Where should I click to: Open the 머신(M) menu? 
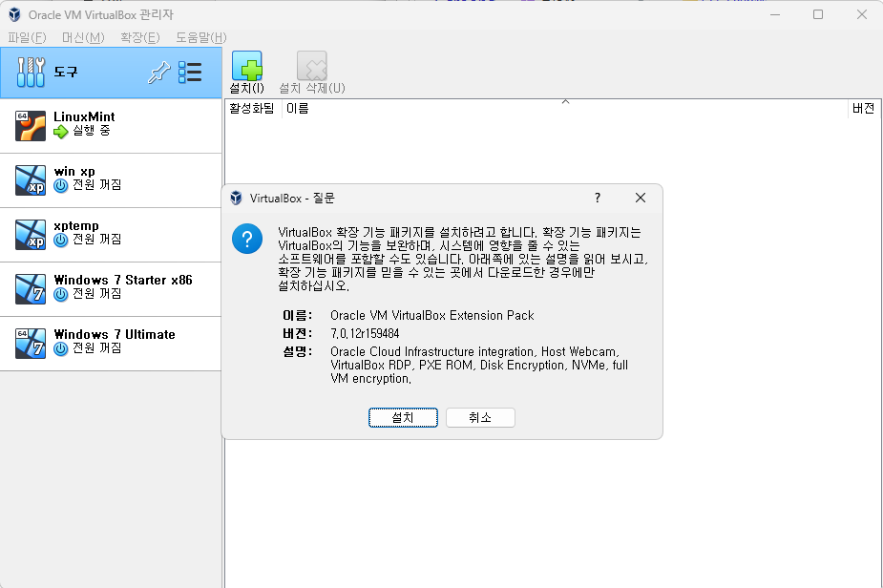tap(83, 38)
